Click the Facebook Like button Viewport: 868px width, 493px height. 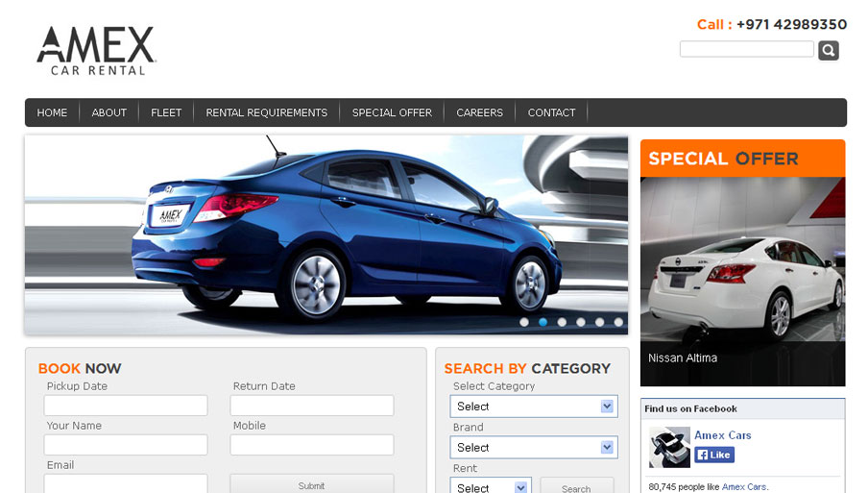coord(714,455)
